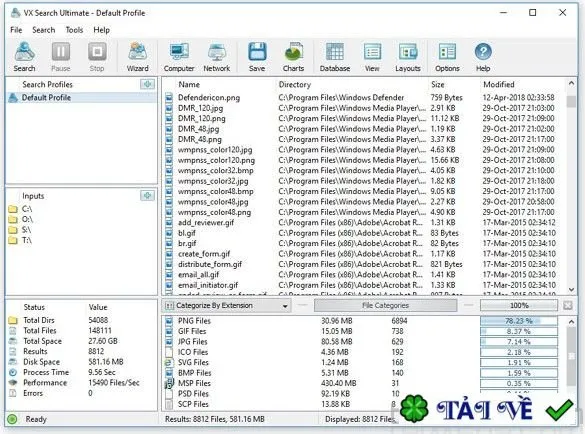
Task: Click scroll down arrow of results list
Action: (x=571, y=290)
